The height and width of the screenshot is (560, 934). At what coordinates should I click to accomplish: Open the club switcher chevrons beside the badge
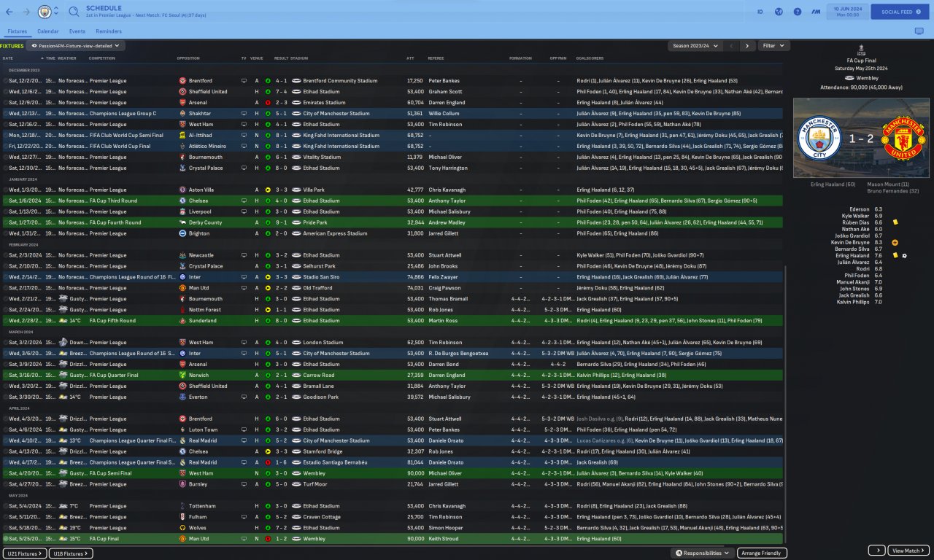click(x=57, y=12)
